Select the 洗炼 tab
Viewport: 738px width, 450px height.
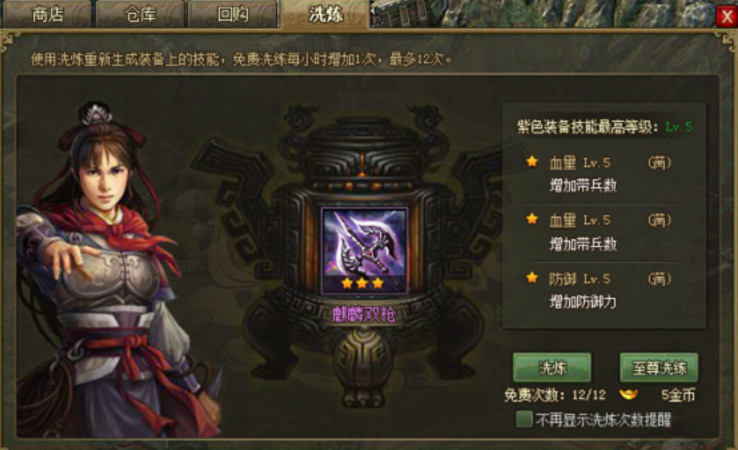tap(325, 14)
